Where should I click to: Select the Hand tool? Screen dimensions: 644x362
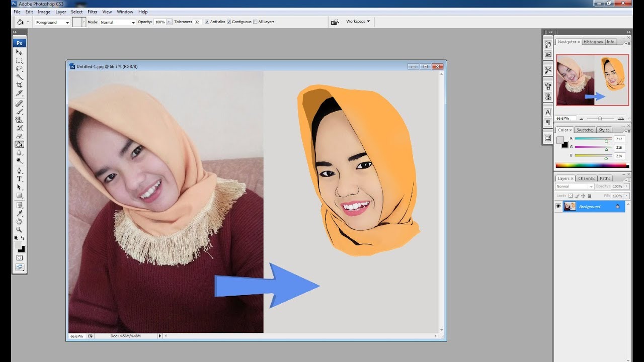point(19,221)
